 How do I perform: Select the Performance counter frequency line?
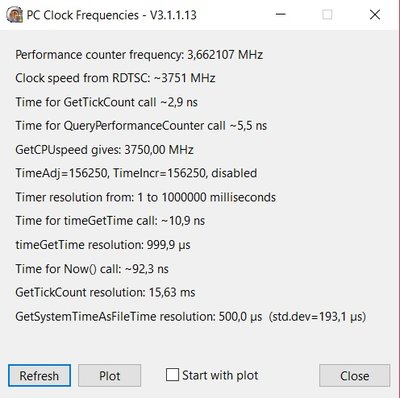click(x=139, y=54)
